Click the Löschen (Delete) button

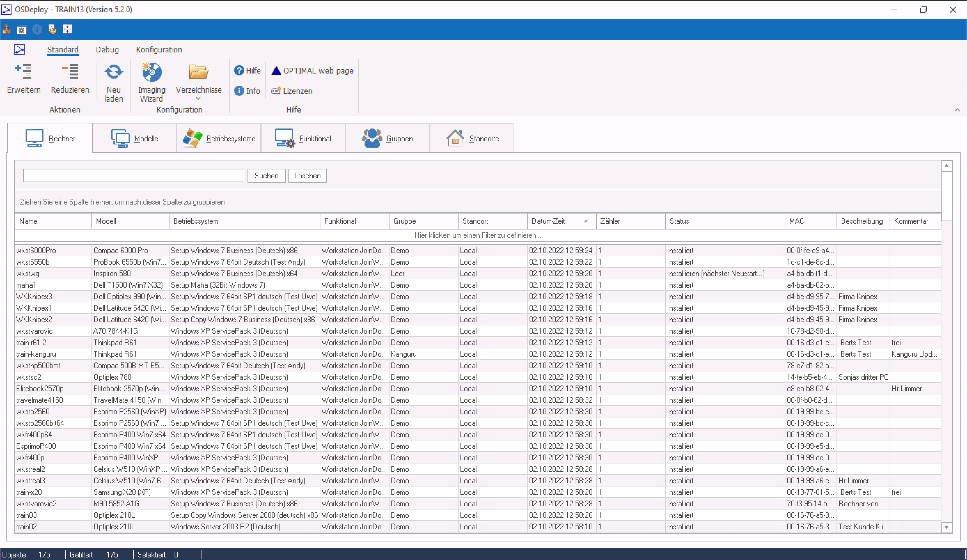click(307, 175)
